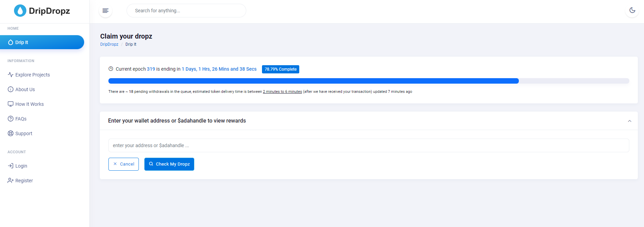This screenshot has height=227, width=644.
Task: Click the About Us info icon
Action: pyautogui.click(x=11, y=89)
